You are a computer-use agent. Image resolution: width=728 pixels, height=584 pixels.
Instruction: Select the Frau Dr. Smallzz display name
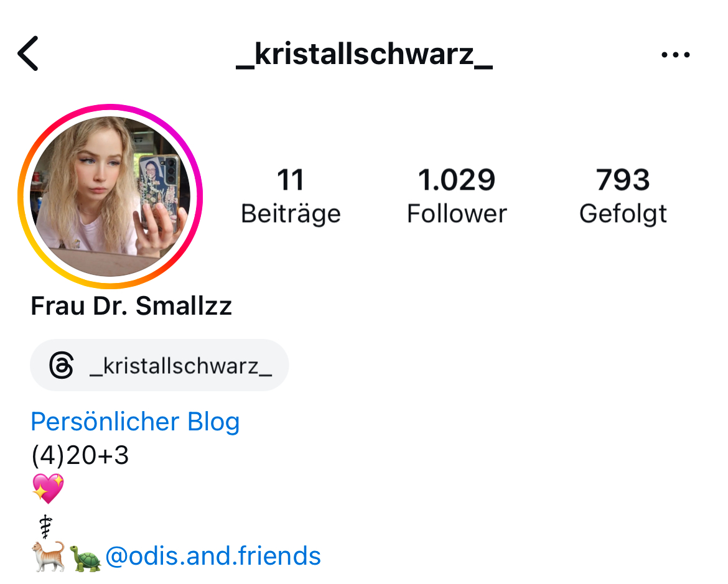click(131, 306)
